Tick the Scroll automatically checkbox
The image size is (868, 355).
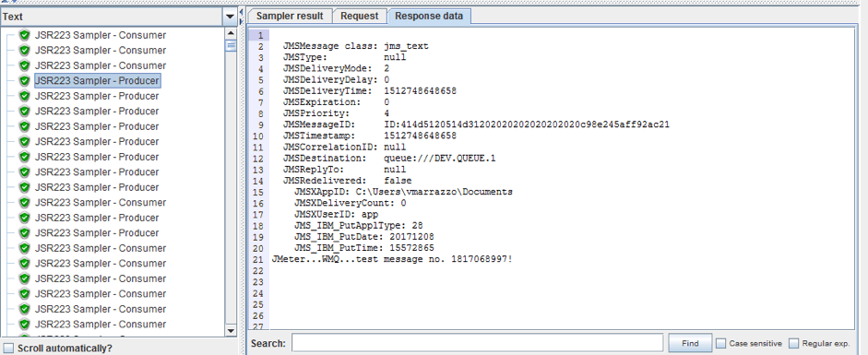(x=8, y=349)
